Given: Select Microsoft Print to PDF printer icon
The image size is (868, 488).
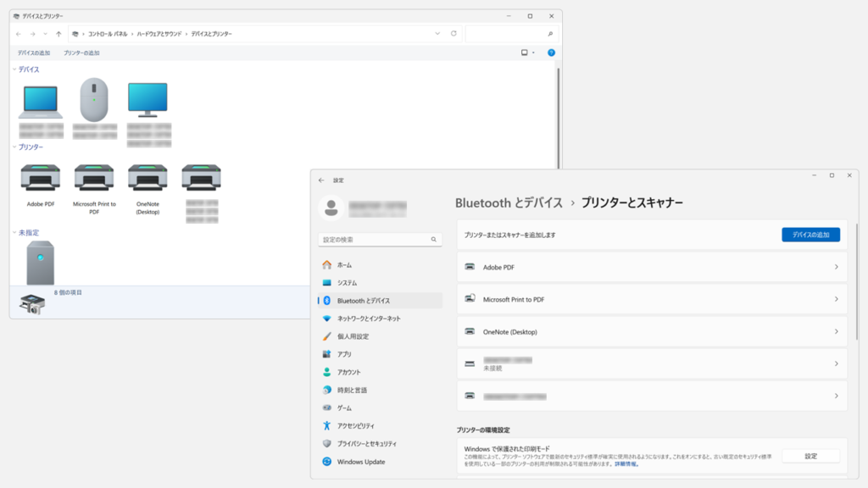Looking at the screenshot, I should point(93,180).
